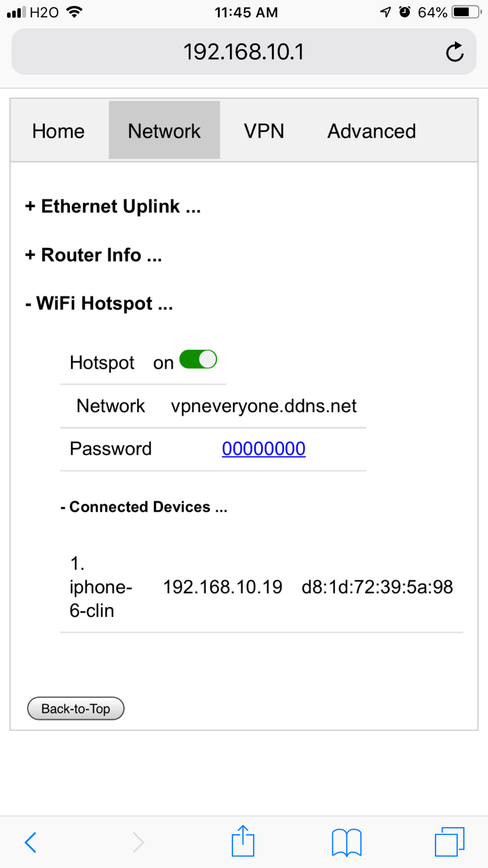Tap the Safari forward arrow
The width and height of the screenshot is (488, 868).
(139, 843)
